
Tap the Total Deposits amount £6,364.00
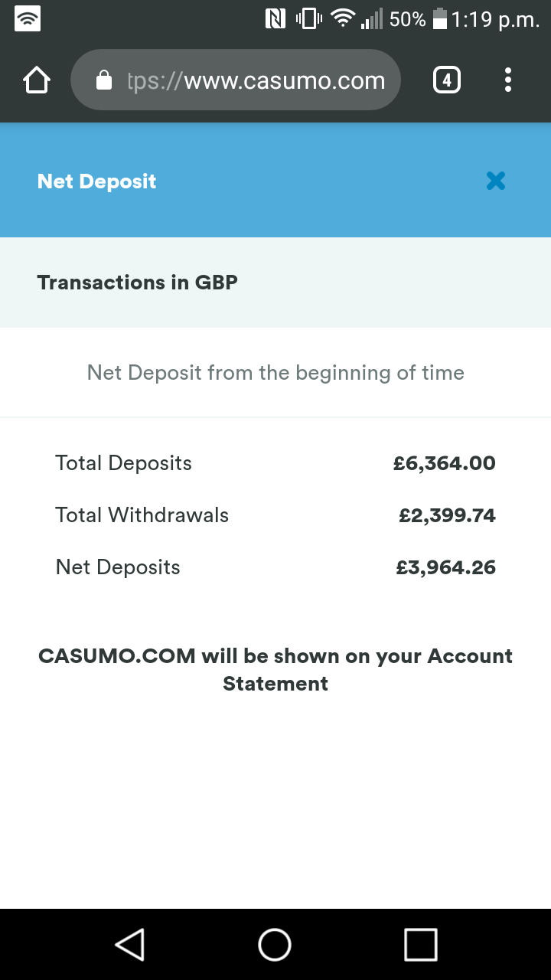(445, 463)
